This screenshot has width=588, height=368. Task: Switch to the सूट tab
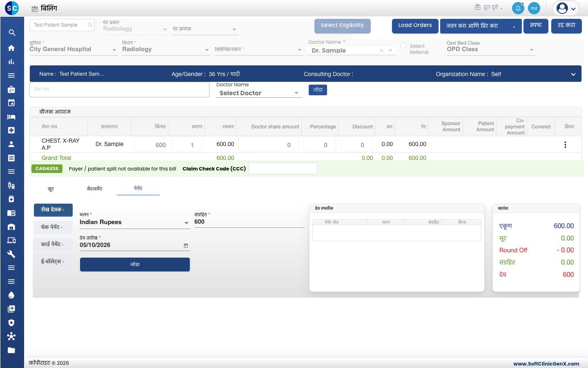click(51, 189)
